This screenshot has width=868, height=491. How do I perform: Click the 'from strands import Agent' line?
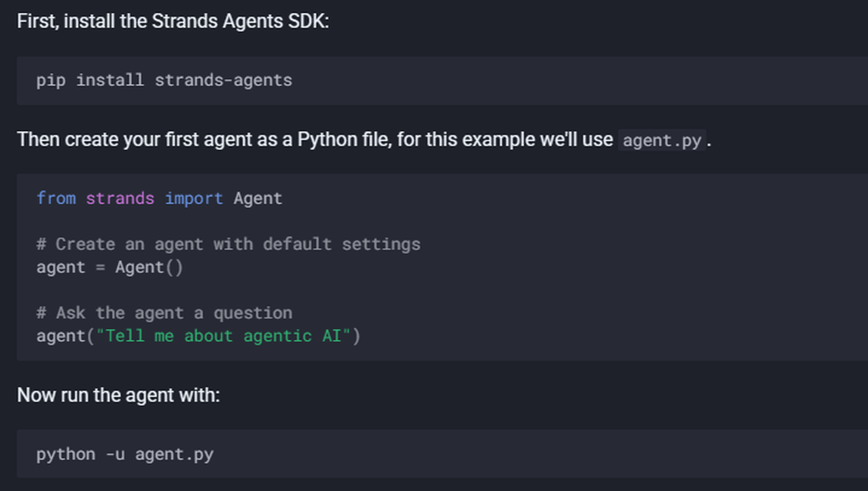pyautogui.click(x=160, y=198)
